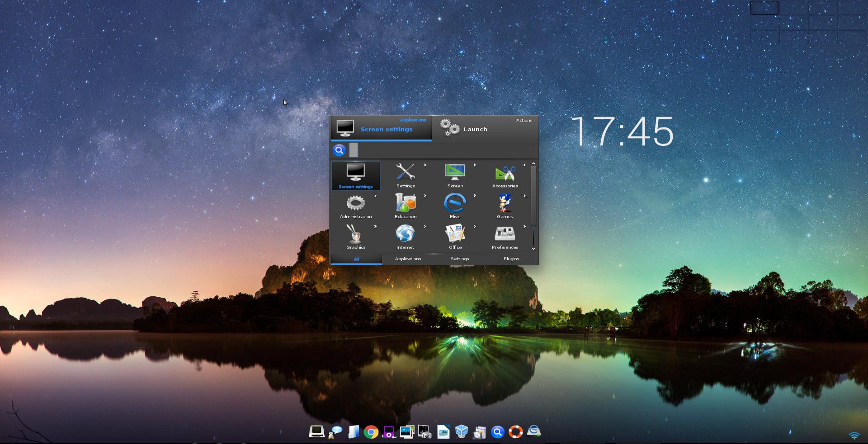
Task: Switch to the Applications tab at bottom
Action: (x=408, y=259)
